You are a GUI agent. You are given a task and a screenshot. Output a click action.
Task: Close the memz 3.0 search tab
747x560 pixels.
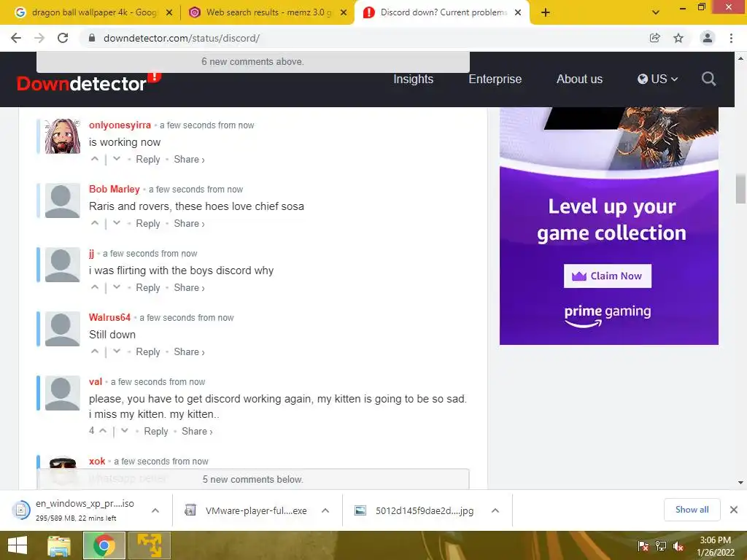pyautogui.click(x=344, y=13)
